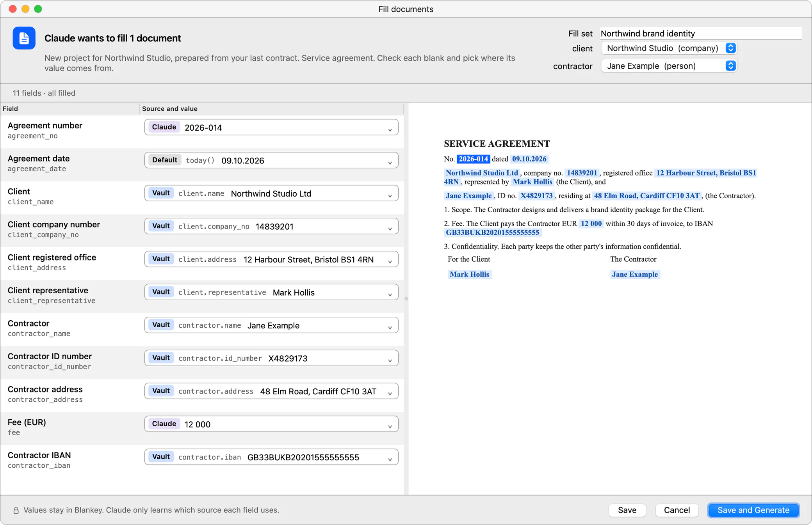
Task: Open Client registered office source dropdown
Action: [x=271, y=259]
